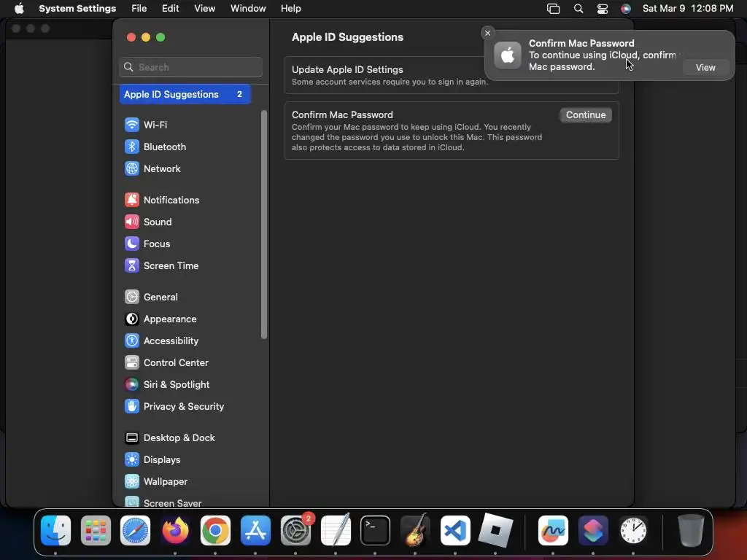747x560 pixels.
Task: Click Continue for Confirm Mac Password
Action: pos(586,114)
